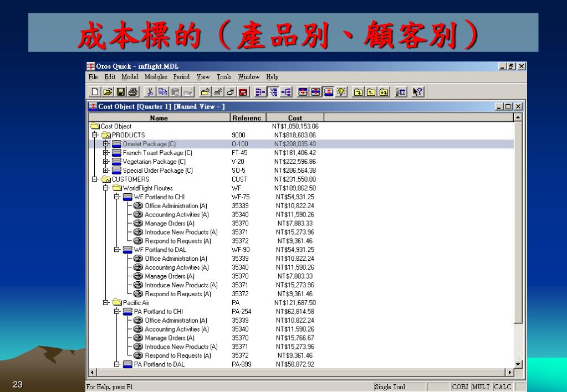567x392 pixels.
Task: Click the Copy toolbar icon
Action: [163, 92]
